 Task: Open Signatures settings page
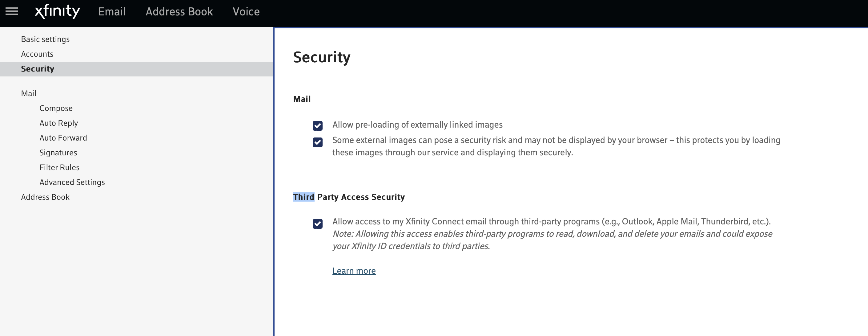(x=58, y=152)
